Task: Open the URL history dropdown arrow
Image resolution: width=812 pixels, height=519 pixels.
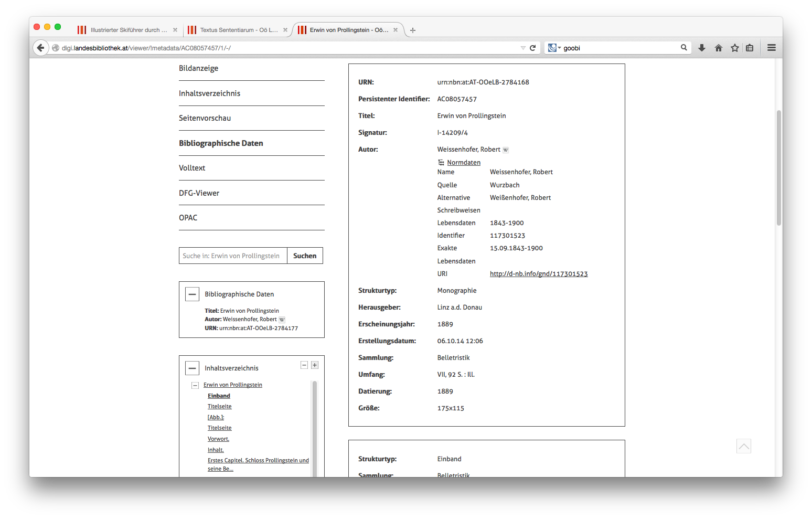Action: point(523,48)
